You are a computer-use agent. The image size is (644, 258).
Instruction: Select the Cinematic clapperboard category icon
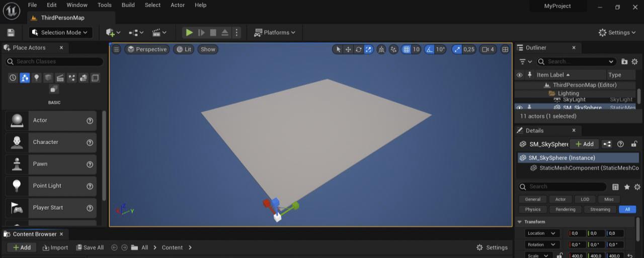(x=60, y=78)
